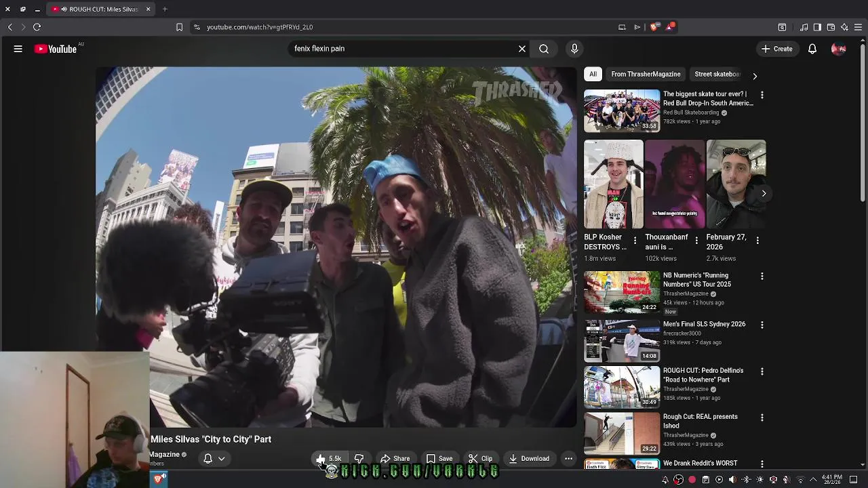Open the 4:41 PM clock in taskbar

click(x=831, y=480)
